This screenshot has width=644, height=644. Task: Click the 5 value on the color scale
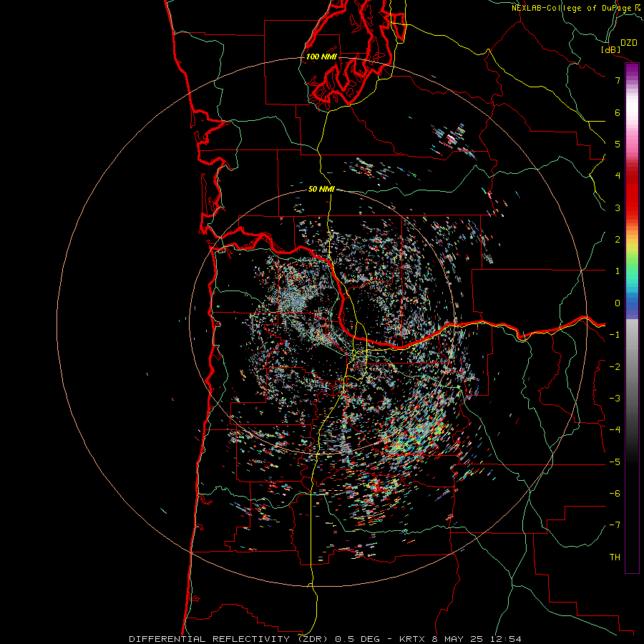pos(618,144)
